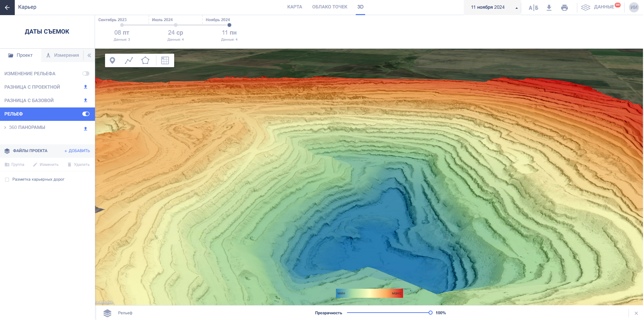Check Разметка карьерных дорог checkbox

(7, 180)
